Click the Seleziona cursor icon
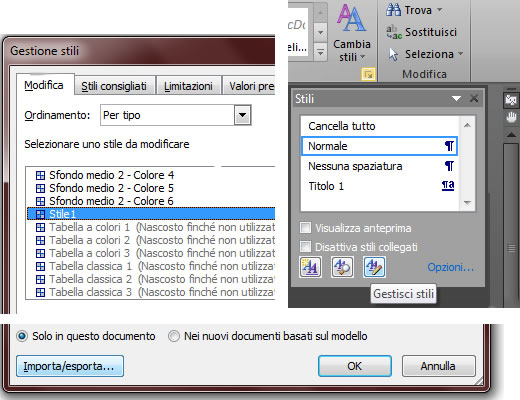This screenshot has width=520, height=400. [393, 54]
